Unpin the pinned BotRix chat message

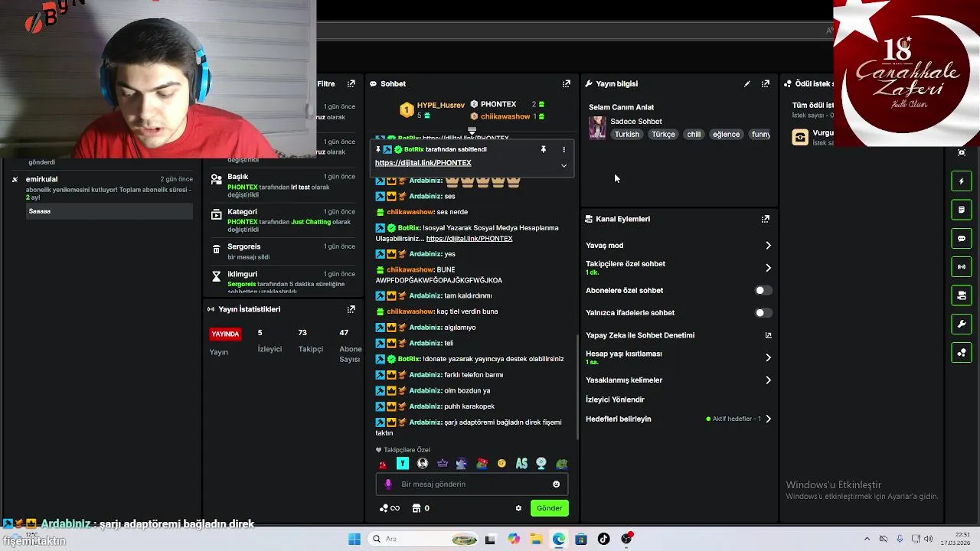pos(543,149)
